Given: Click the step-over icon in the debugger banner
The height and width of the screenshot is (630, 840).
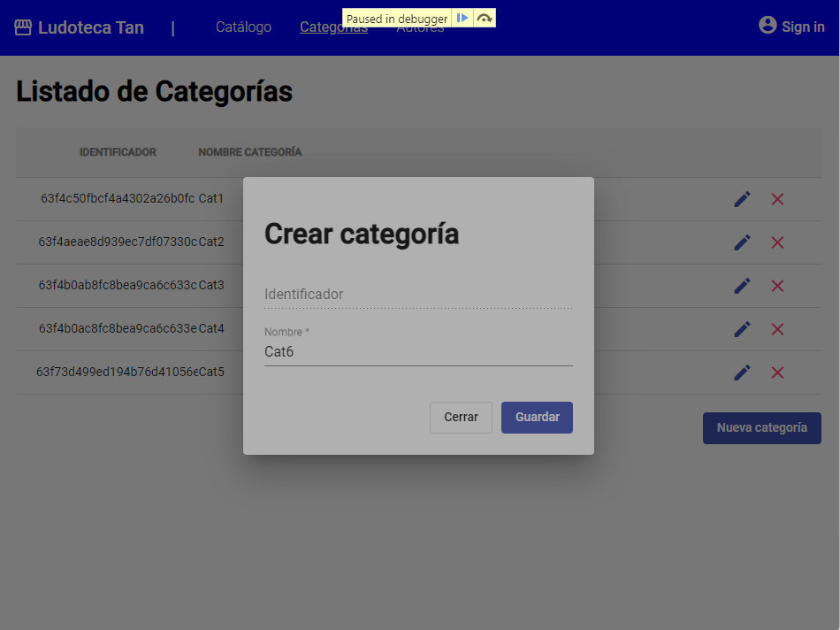Looking at the screenshot, I should pyautogui.click(x=483, y=17).
